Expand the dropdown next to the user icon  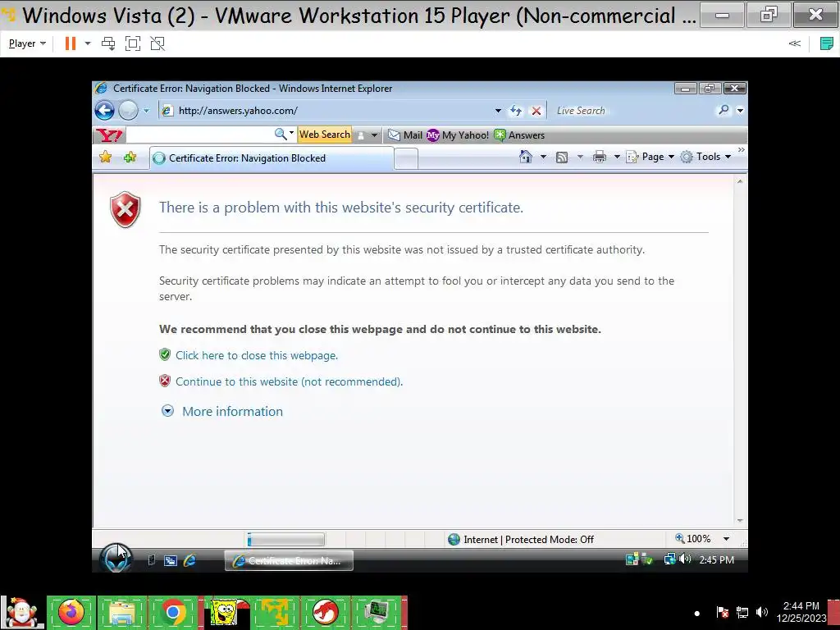click(374, 135)
